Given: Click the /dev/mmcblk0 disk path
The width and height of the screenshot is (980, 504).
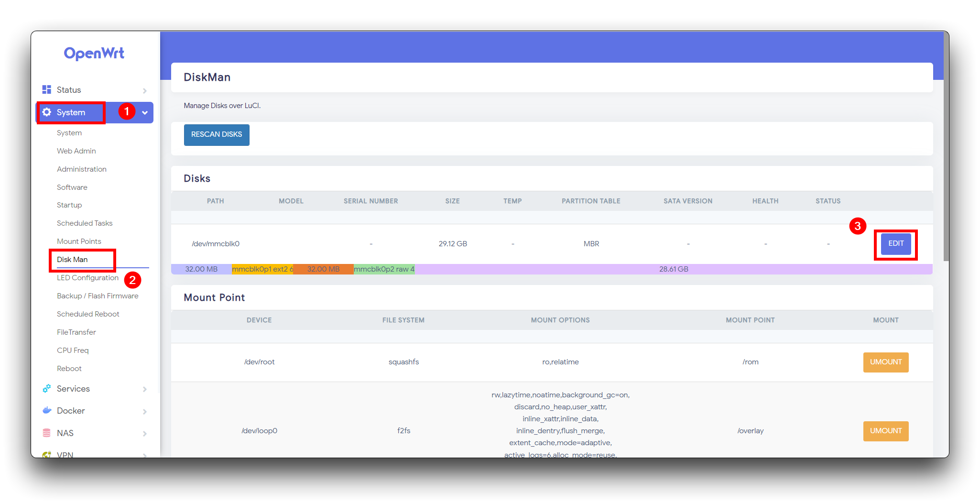Looking at the screenshot, I should (216, 244).
